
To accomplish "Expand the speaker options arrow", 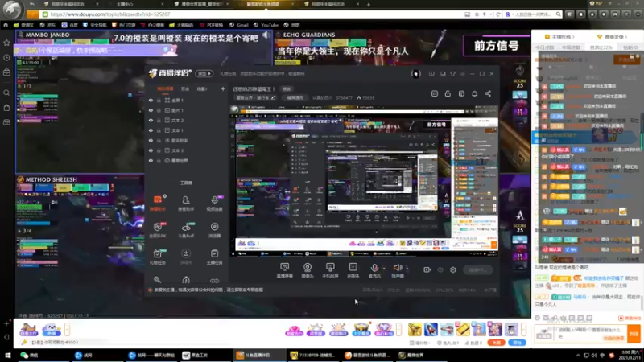I will pos(407,269).
